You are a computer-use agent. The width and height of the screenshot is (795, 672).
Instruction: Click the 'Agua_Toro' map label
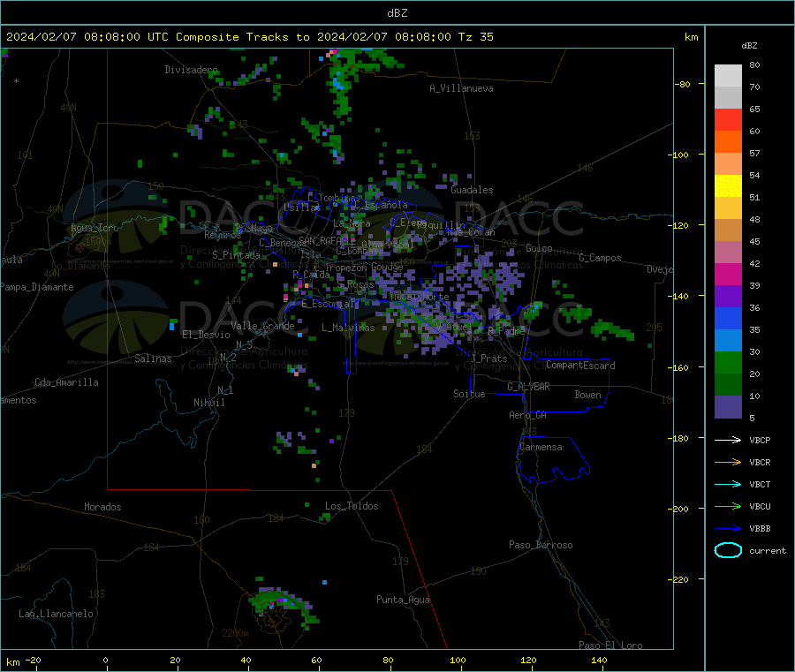(95, 228)
